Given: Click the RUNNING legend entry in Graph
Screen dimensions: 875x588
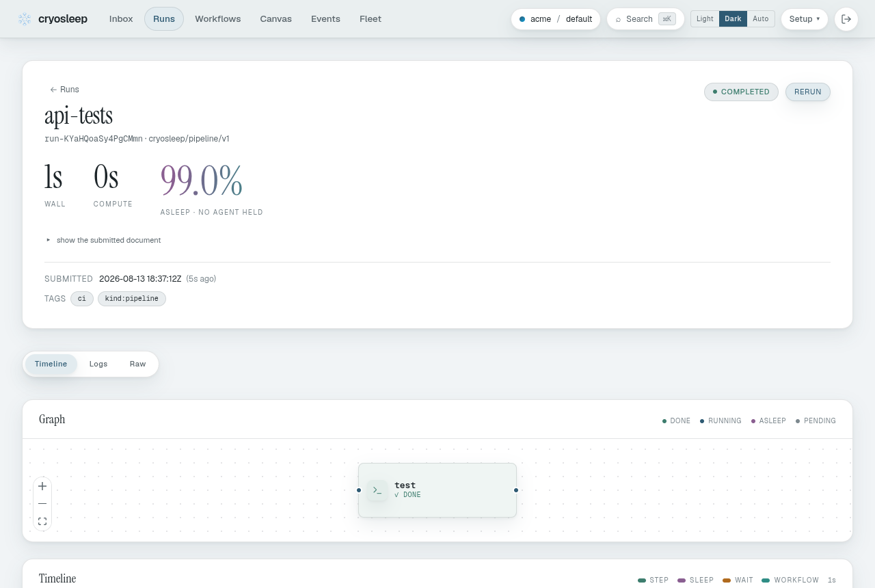Looking at the screenshot, I should [x=721, y=421].
